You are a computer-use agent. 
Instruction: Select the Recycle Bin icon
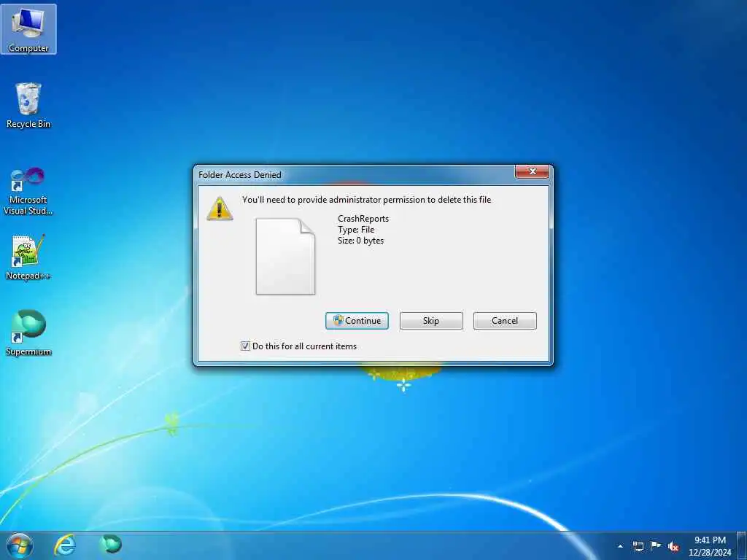tap(28, 105)
